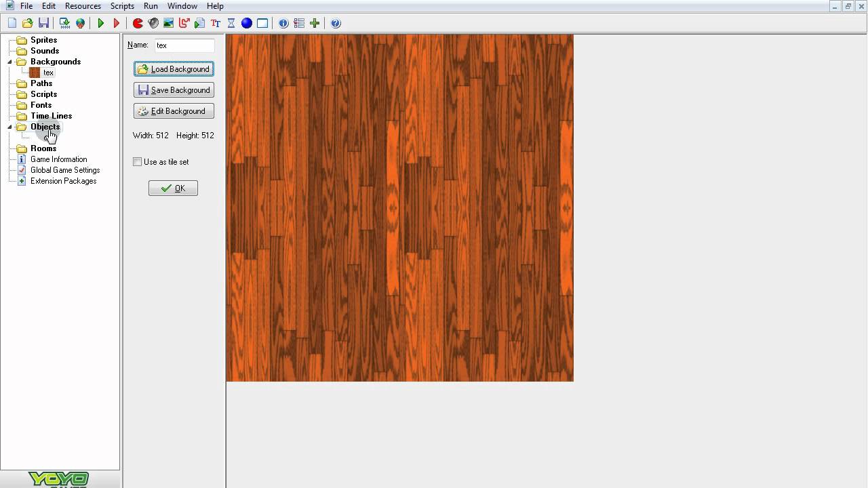This screenshot has width=868, height=488.
Task: Publish the game online
Action: pyautogui.click(x=80, y=23)
